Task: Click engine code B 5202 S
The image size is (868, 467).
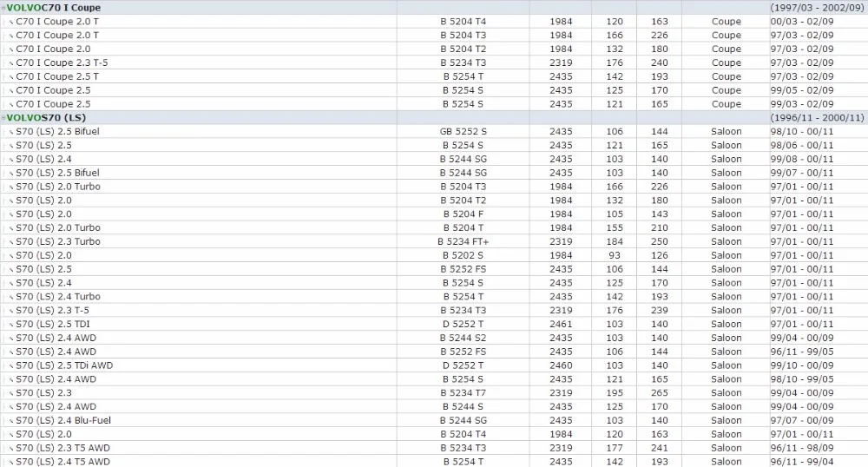Action: point(463,255)
